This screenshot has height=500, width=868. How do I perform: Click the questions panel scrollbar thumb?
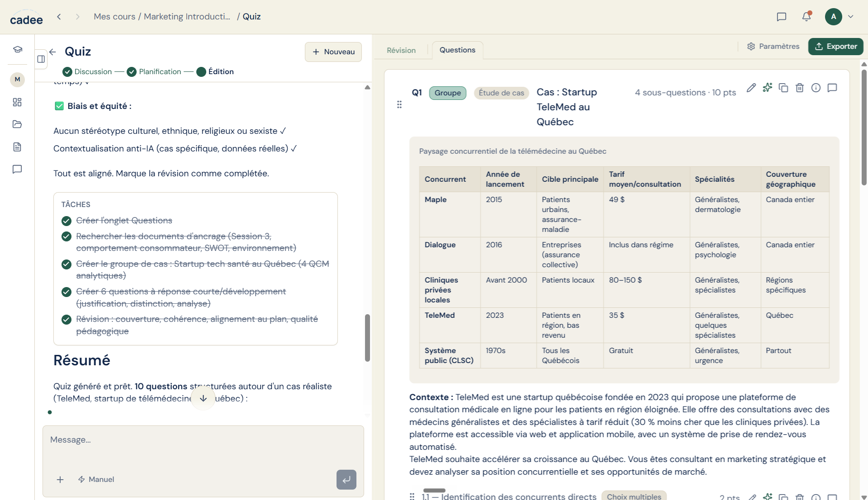pyautogui.click(x=864, y=127)
